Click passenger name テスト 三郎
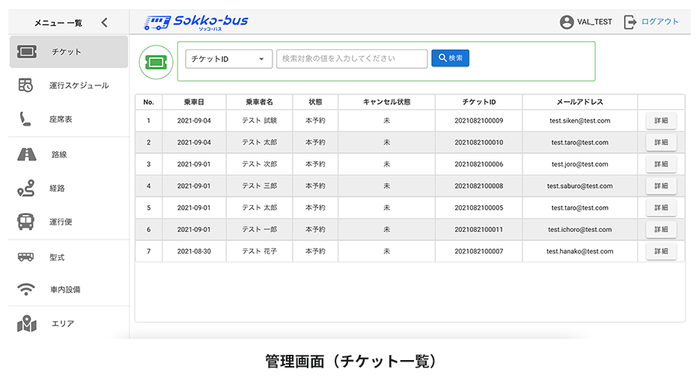Viewport: 700px width, 378px height. click(259, 186)
